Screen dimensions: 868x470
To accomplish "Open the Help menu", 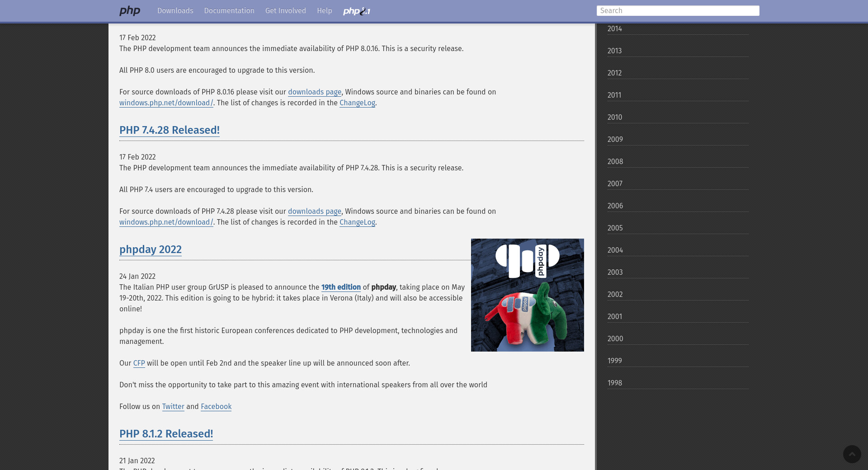I will click(324, 11).
